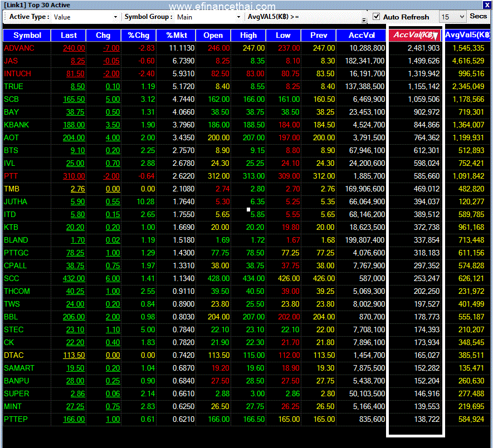Select the SCB symbol
This screenshot has height=448, width=493.
[x=11, y=99]
